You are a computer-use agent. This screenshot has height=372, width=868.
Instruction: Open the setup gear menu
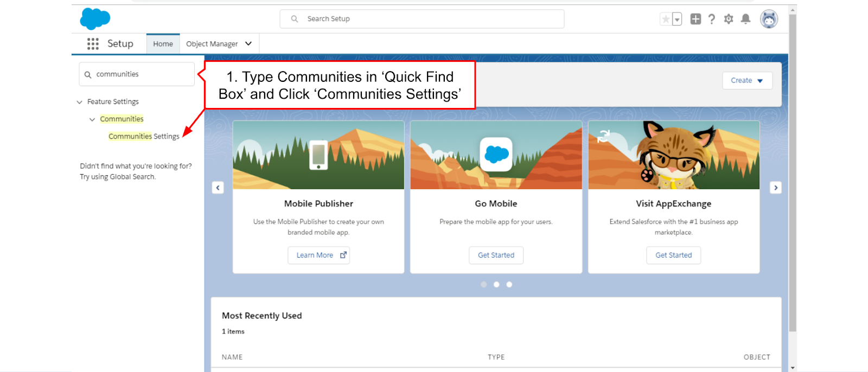729,19
